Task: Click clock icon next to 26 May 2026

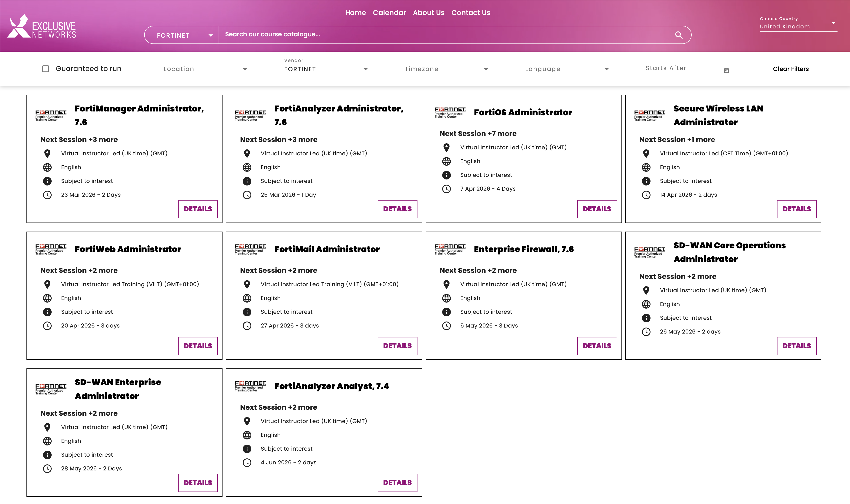Action: [646, 332]
